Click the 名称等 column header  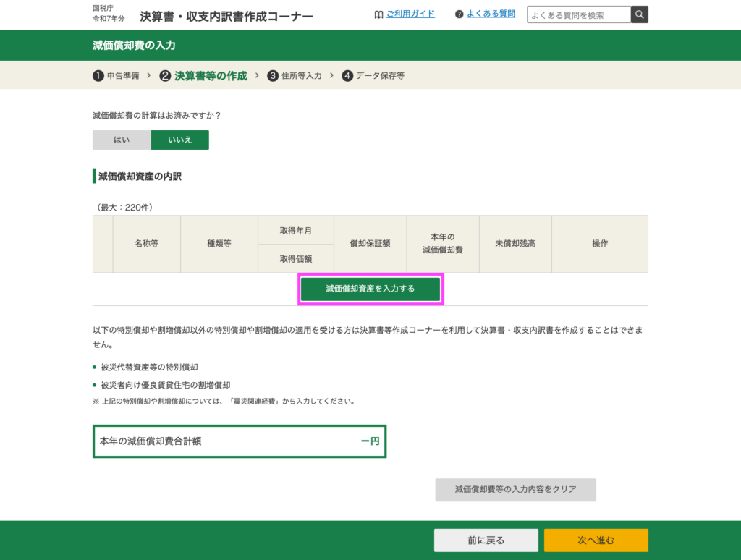point(146,244)
